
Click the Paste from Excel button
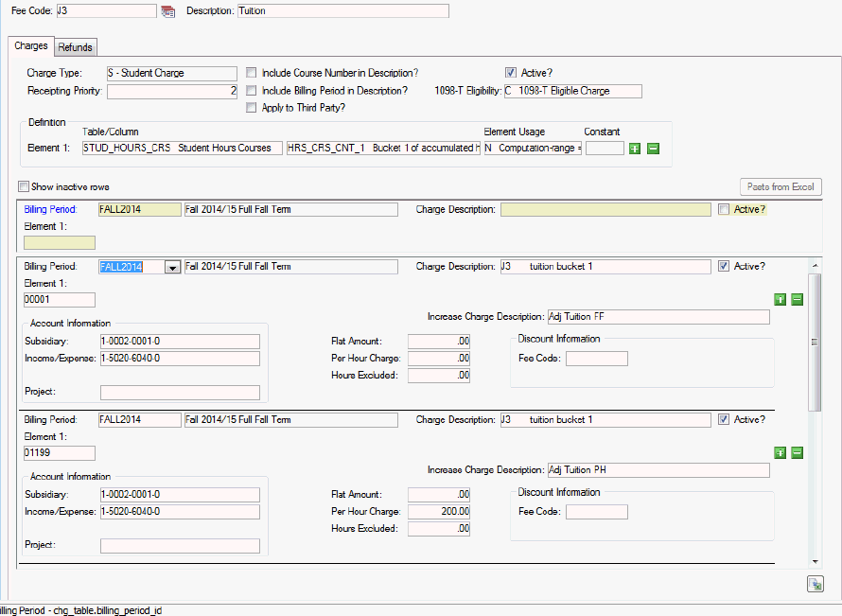[x=781, y=186]
